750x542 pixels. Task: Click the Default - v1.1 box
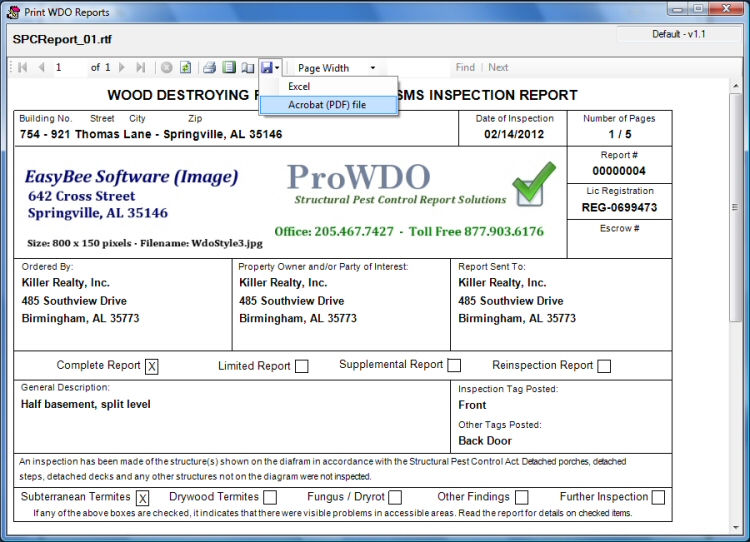pyautogui.click(x=678, y=34)
